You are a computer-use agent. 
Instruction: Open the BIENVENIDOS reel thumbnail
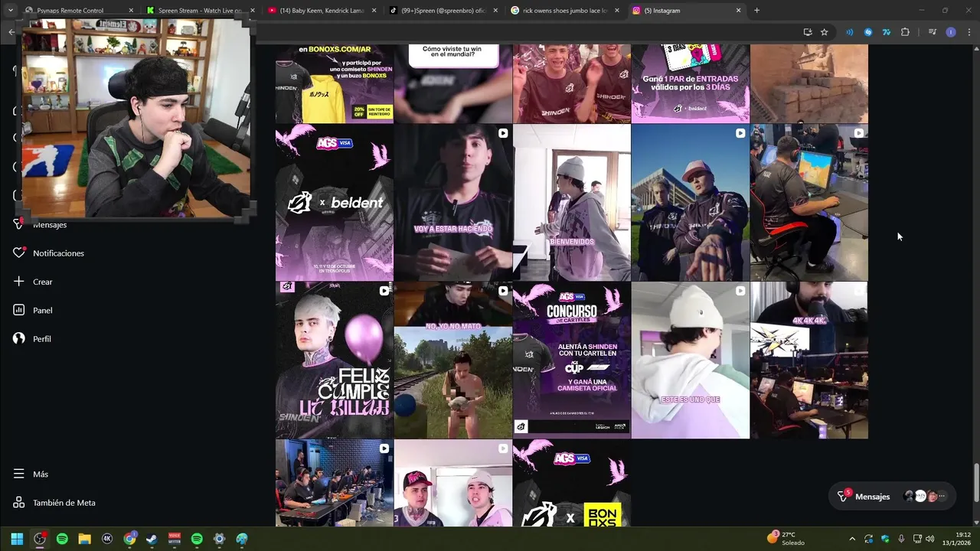[x=572, y=203]
